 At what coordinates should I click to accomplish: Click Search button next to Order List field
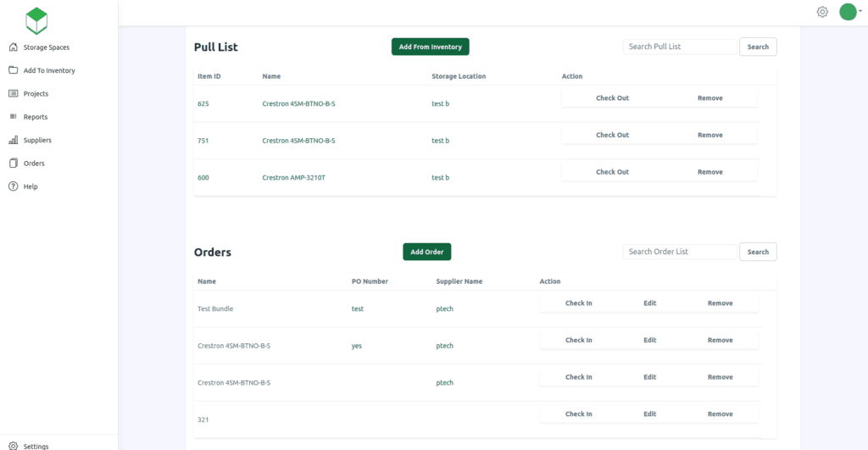[x=758, y=252]
